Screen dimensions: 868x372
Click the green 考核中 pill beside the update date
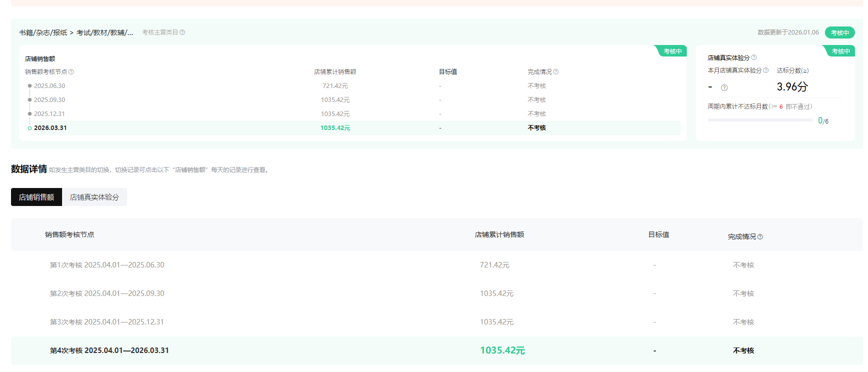pyautogui.click(x=840, y=32)
